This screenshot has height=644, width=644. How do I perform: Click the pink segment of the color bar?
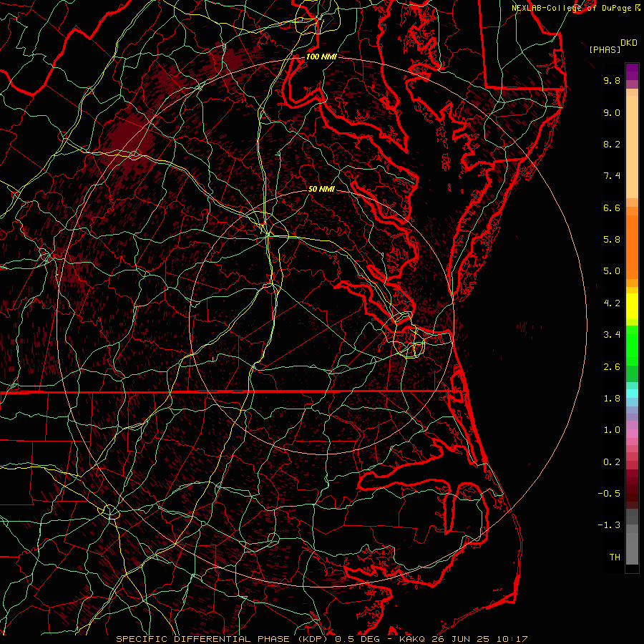point(632,433)
